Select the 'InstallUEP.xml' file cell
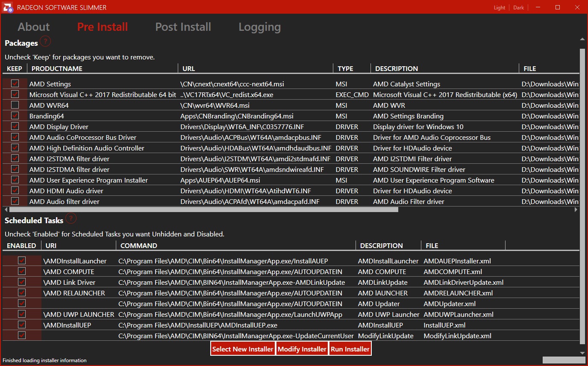 (444, 325)
